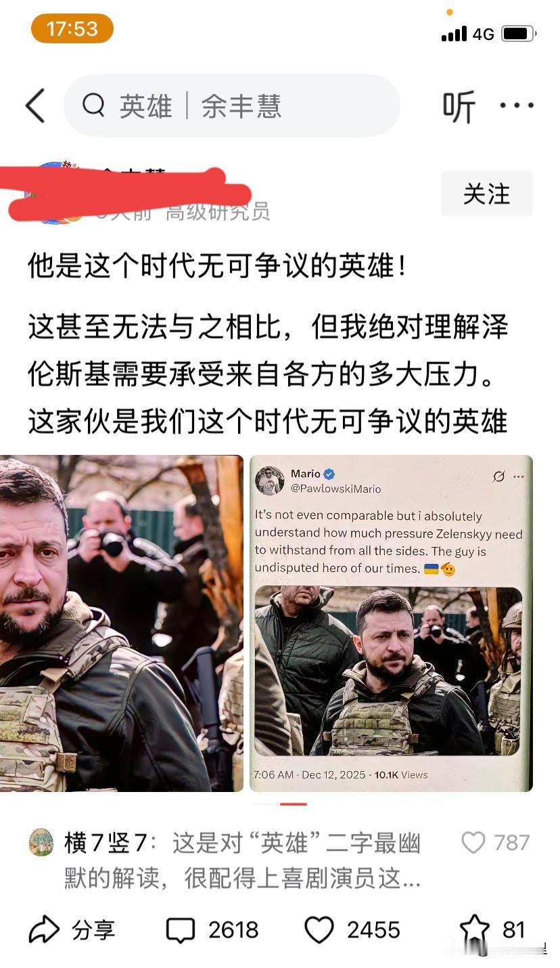
Task: Like the comment by 横7竖7
Action: point(473,843)
